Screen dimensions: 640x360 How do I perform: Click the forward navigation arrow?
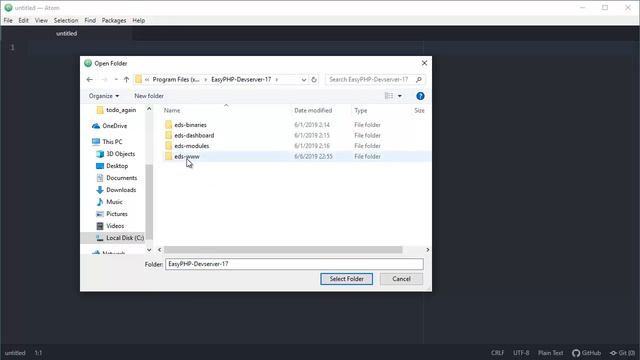click(104, 80)
